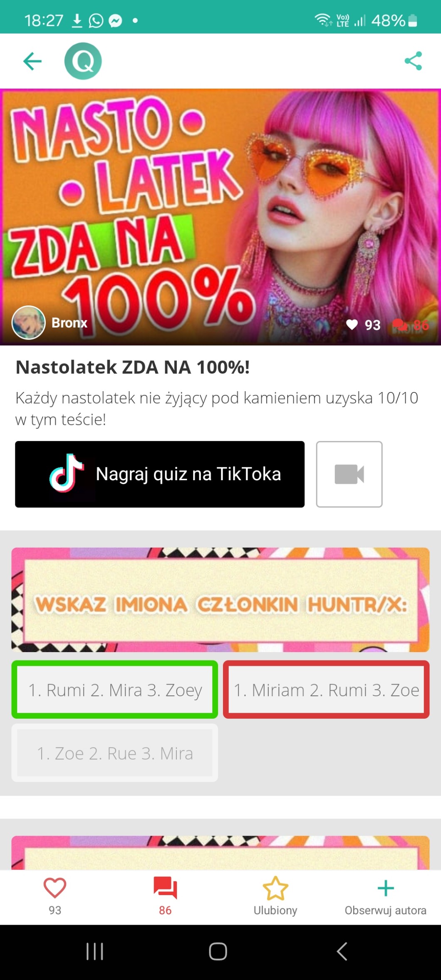This screenshot has height=980, width=441.
Task: Select answer Rumi, Mira, Zoey
Action: pyautogui.click(x=115, y=690)
